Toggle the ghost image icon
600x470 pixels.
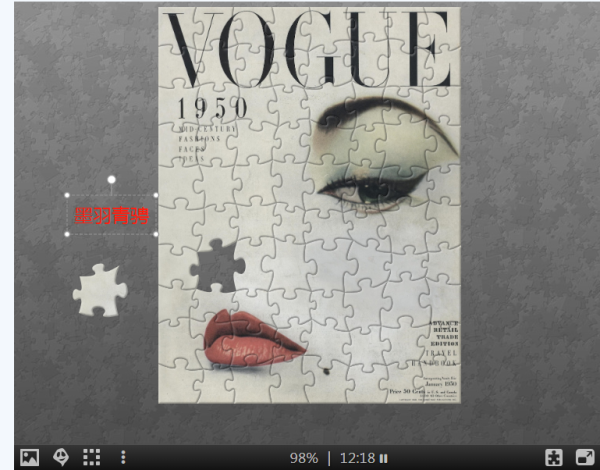click(61, 457)
